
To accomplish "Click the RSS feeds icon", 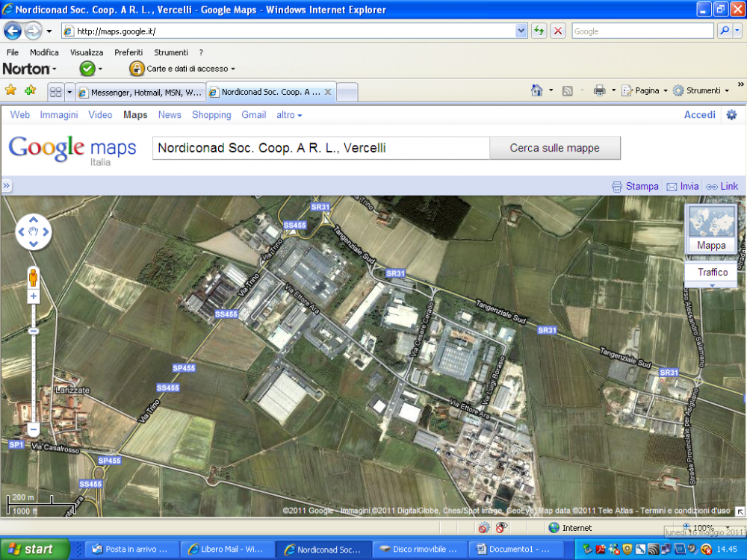I will coord(567,90).
